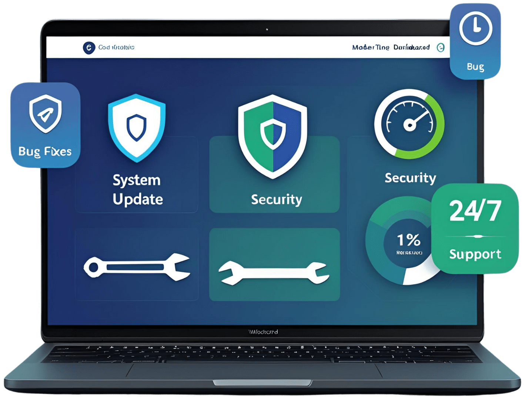
Task: Click the round 'e' logo in the header
Action: [89, 47]
